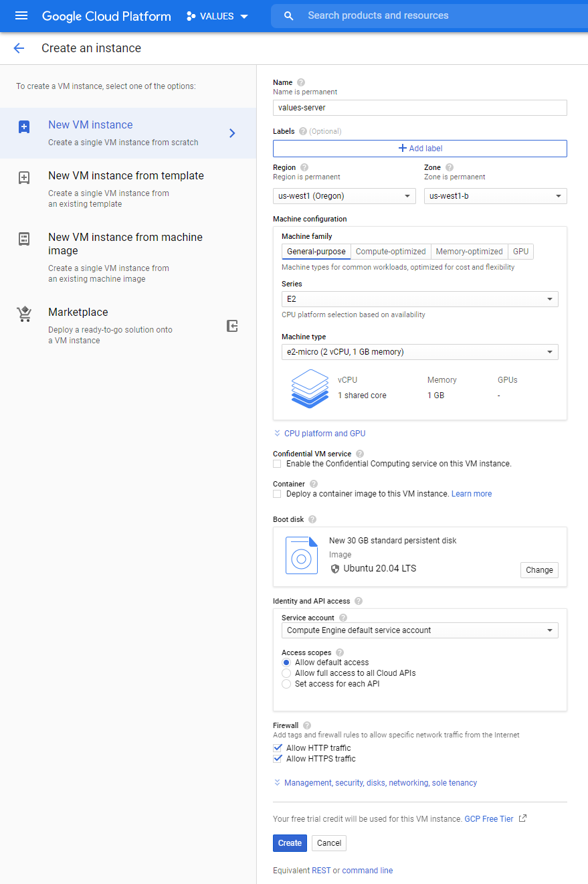This screenshot has width=588, height=884.
Task: Choose New VM instance from template option
Action: pos(128,191)
